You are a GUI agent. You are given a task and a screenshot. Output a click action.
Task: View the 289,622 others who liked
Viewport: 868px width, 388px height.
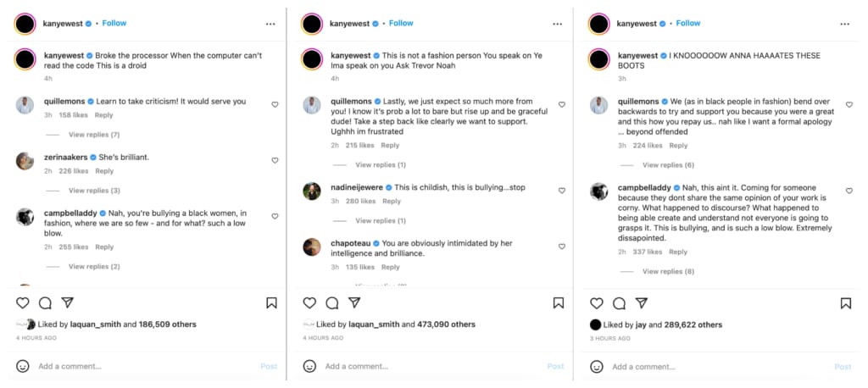[x=693, y=324]
